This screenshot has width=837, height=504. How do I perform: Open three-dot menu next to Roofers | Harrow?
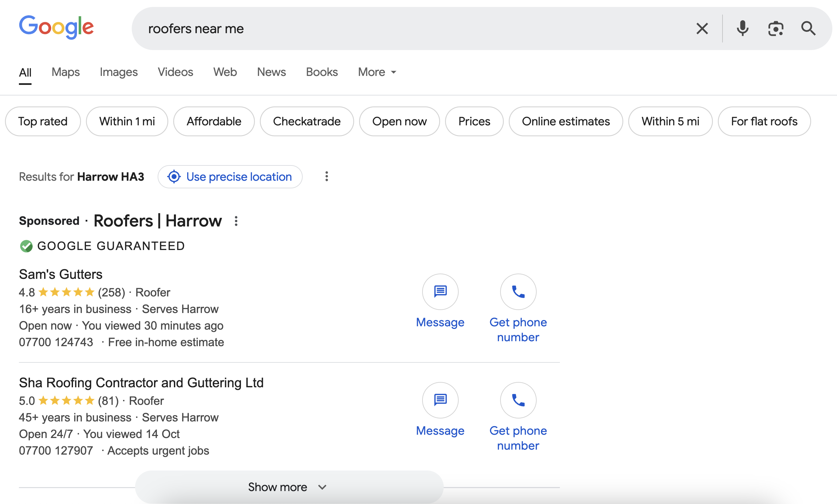[x=236, y=221]
